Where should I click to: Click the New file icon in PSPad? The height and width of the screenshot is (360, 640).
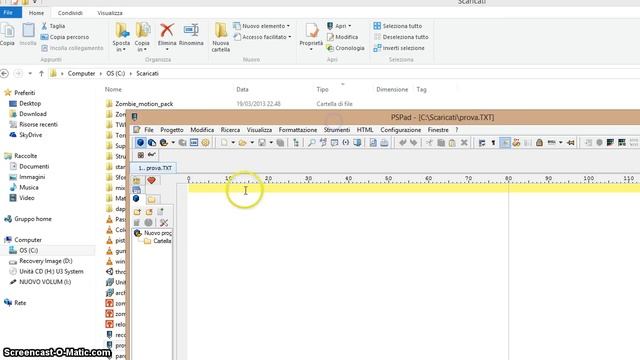pyautogui.click(x=224, y=142)
